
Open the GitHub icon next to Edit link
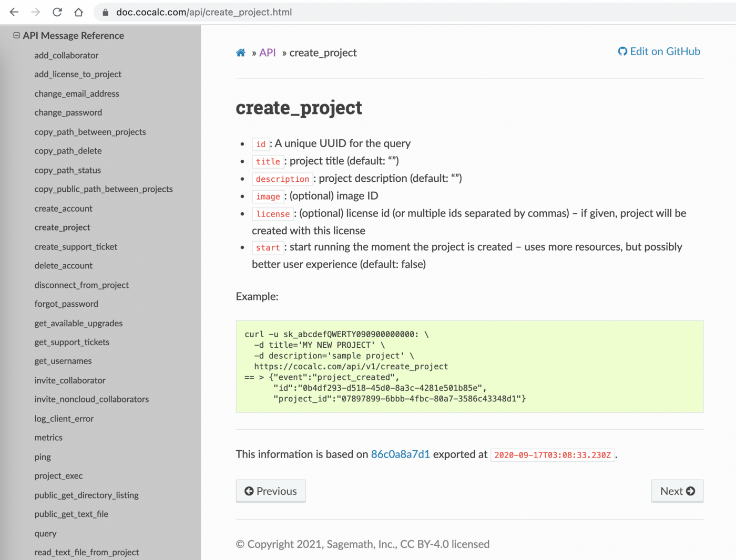point(622,51)
